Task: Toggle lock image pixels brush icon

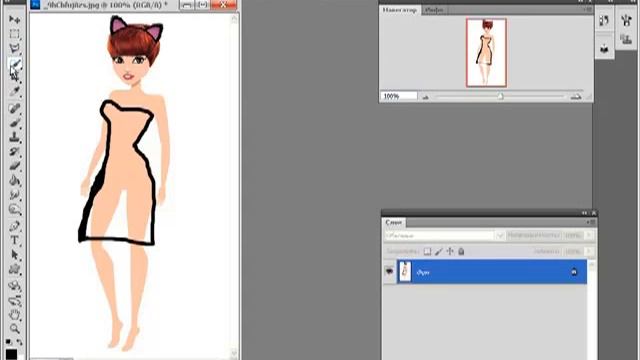Action: coord(439,251)
